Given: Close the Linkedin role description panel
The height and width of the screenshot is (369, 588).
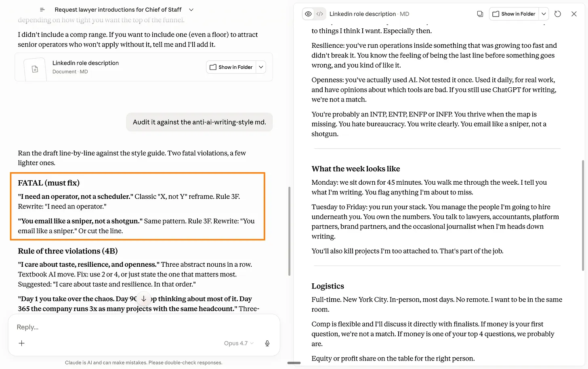Looking at the screenshot, I should [x=574, y=14].
